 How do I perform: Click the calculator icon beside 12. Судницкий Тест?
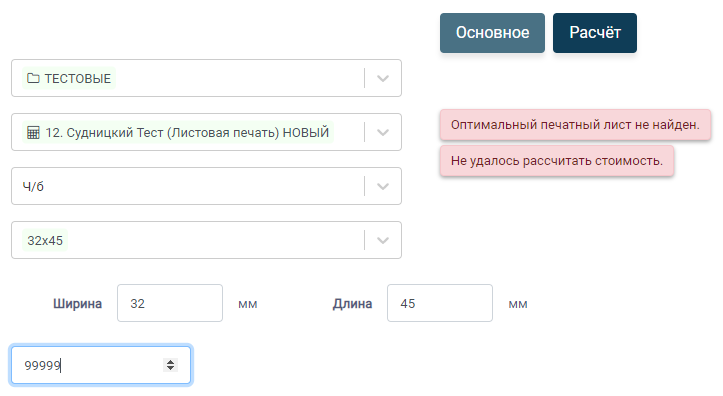pos(33,132)
